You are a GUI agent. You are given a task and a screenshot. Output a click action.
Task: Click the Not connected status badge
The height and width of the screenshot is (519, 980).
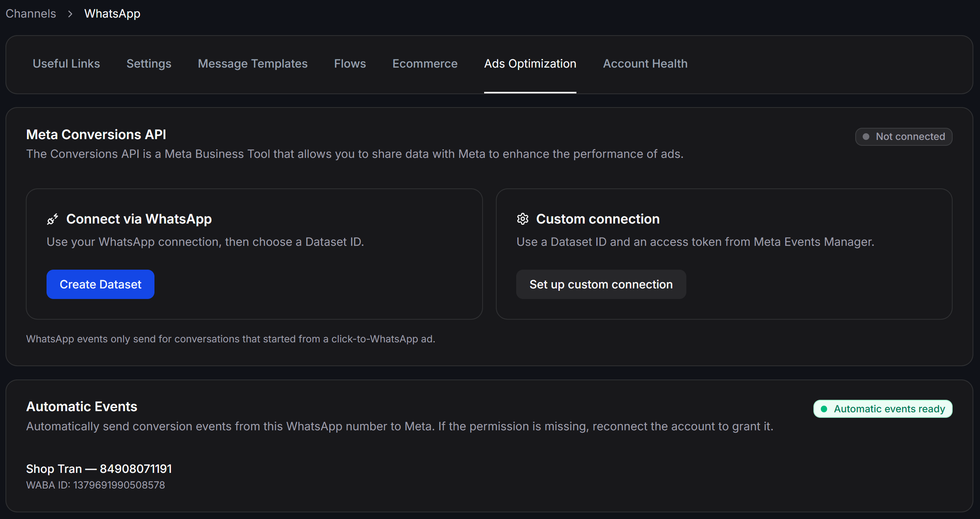pos(904,136)
